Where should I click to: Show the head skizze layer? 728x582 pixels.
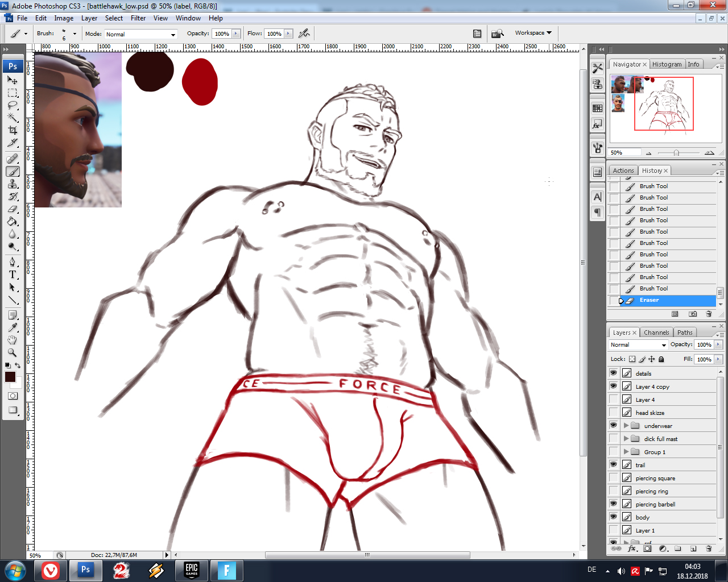click(x=613, y=412)
